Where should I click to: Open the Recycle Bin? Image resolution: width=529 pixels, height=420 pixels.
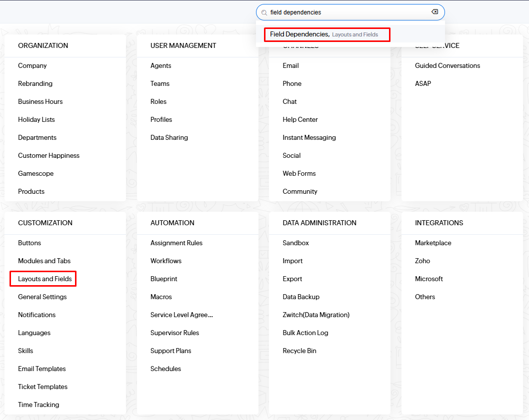[x=299, y=351]
